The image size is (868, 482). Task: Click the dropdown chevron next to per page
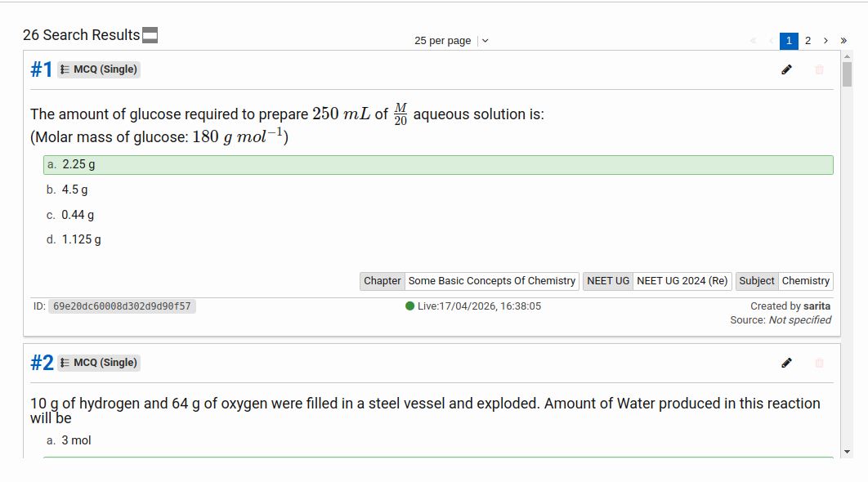485,41
